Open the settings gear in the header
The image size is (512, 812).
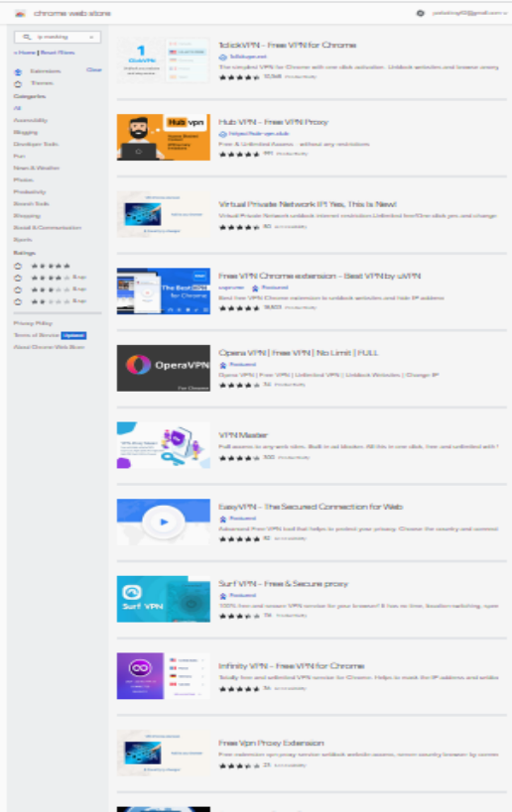421,13
